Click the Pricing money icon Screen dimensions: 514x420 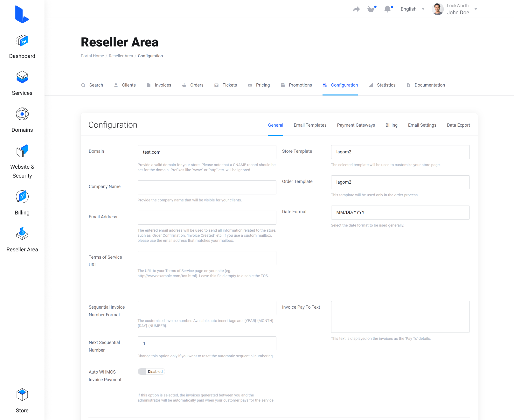coord(250,85)
